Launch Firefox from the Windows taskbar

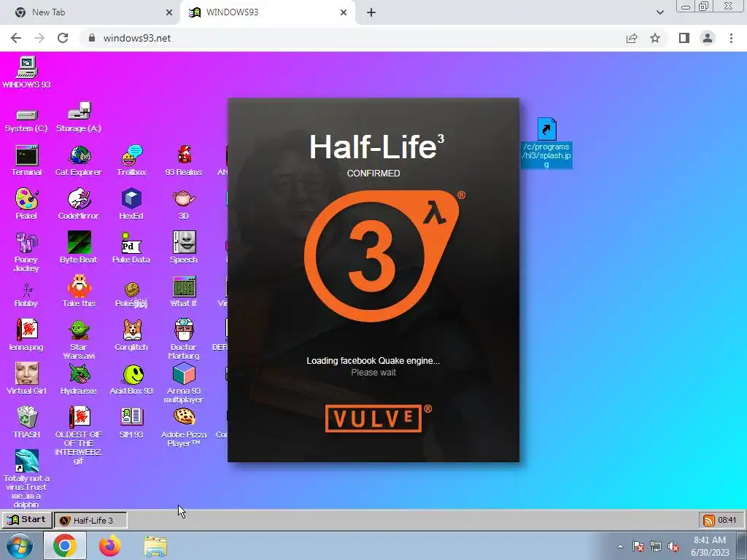click(x=110, y=545)
